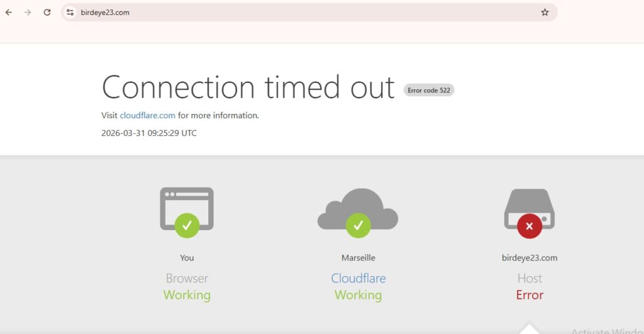Click the birdeye23.com host label
Image resolution: width=644 pixels, height=334 pixels.
[530, 258]
